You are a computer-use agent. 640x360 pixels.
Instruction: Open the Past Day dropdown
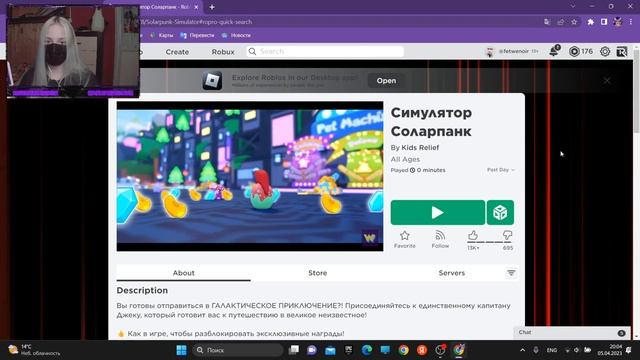(x=500, y=170)
